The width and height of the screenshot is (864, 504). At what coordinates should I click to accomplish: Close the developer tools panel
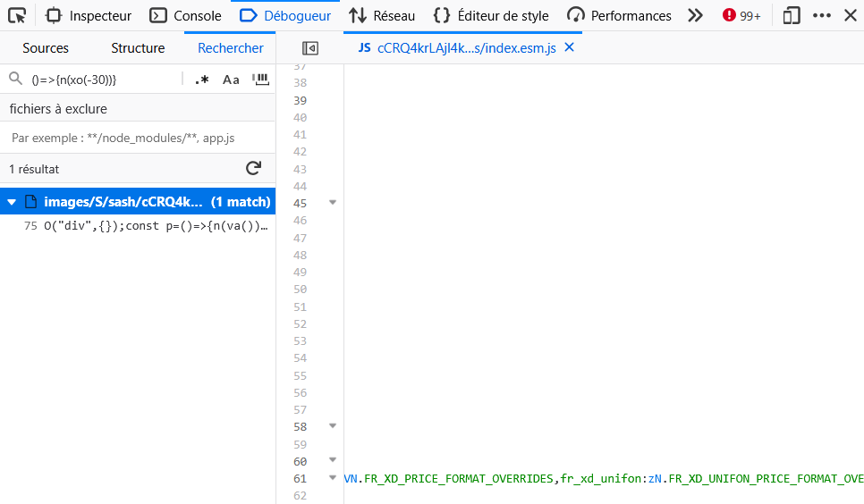point(850,15)
